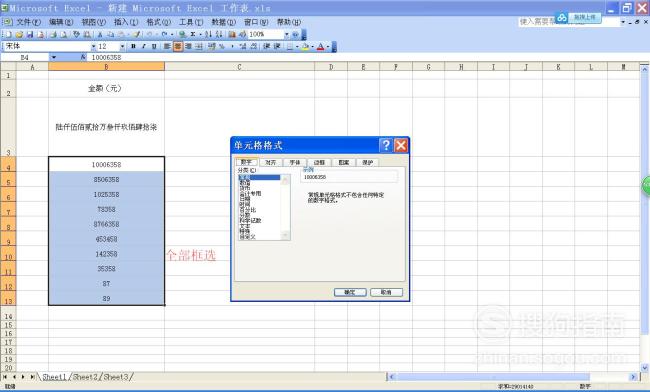650x392 pixels.
Task: Click the Drawing toolbar icon
Action: tap(243, 34)
